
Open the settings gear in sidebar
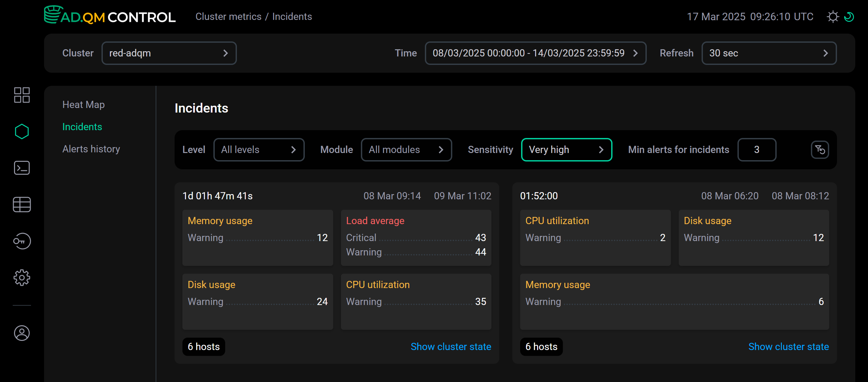click(x=22, y=278)
